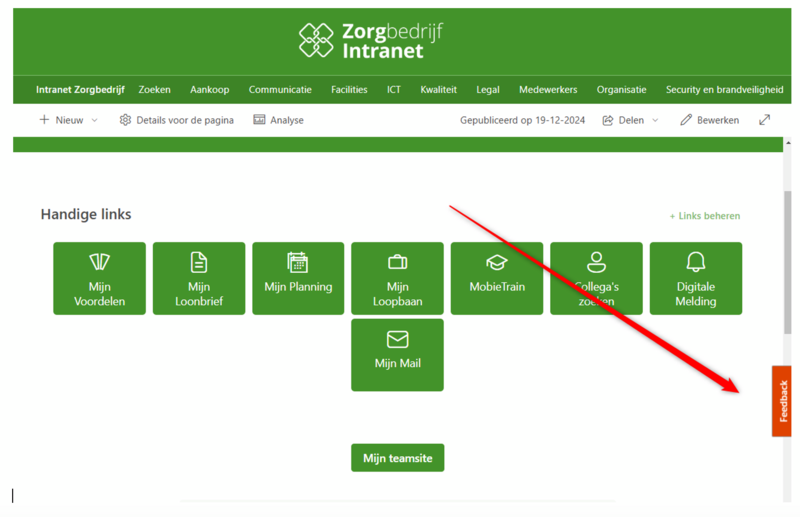This screenshot has width=800, height=517.
Task: Open the Mijn Loopbaan briefcase tile
Action: click(397, 278)
